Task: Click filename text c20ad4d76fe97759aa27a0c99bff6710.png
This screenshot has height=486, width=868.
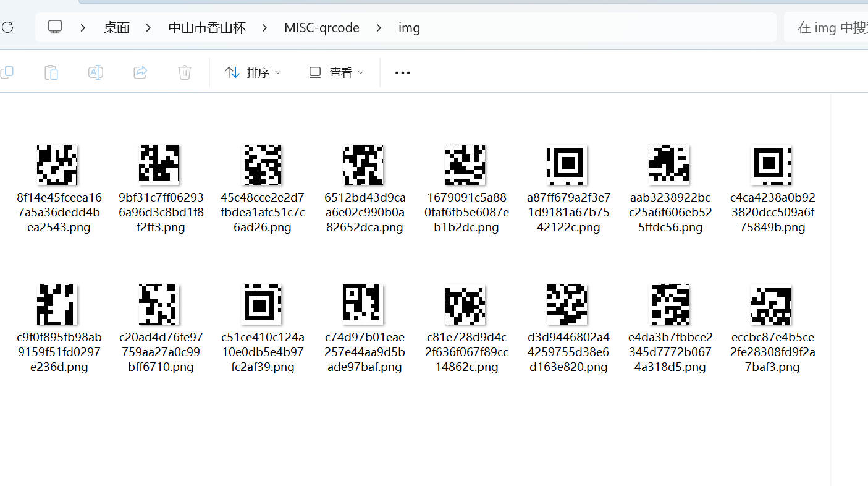Action: 161,352
